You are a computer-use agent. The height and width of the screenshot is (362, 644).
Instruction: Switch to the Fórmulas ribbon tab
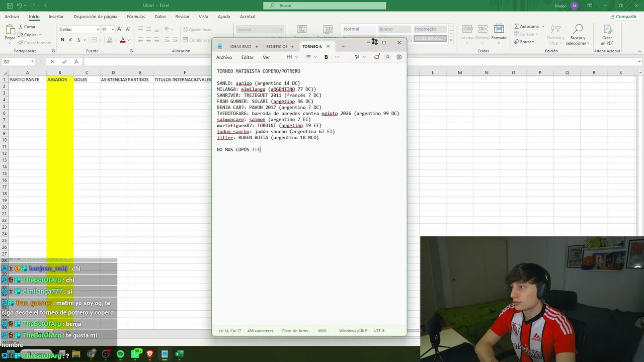coord(136,17)
